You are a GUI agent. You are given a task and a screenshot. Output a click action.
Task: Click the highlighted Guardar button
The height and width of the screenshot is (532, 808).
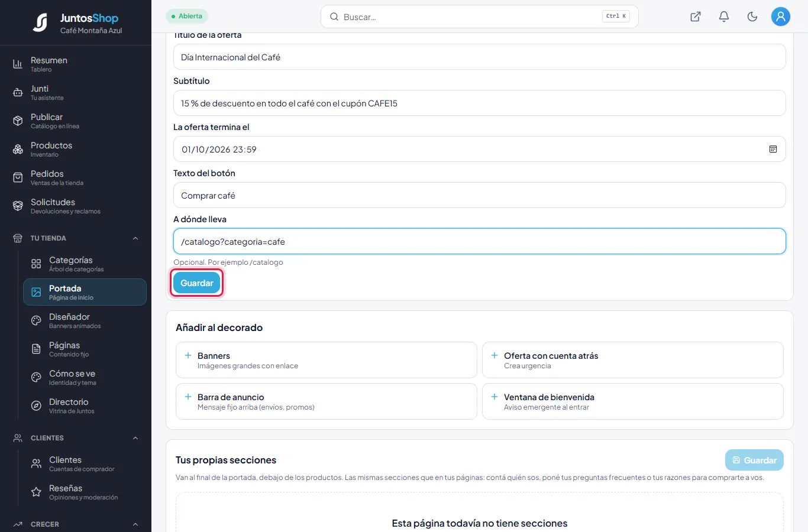(x=197, y=283)
